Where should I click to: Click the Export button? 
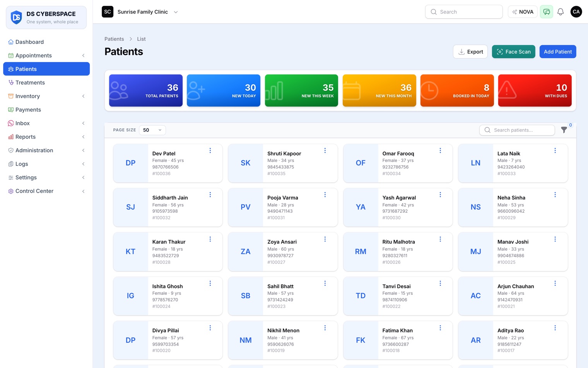coord(470,52)
